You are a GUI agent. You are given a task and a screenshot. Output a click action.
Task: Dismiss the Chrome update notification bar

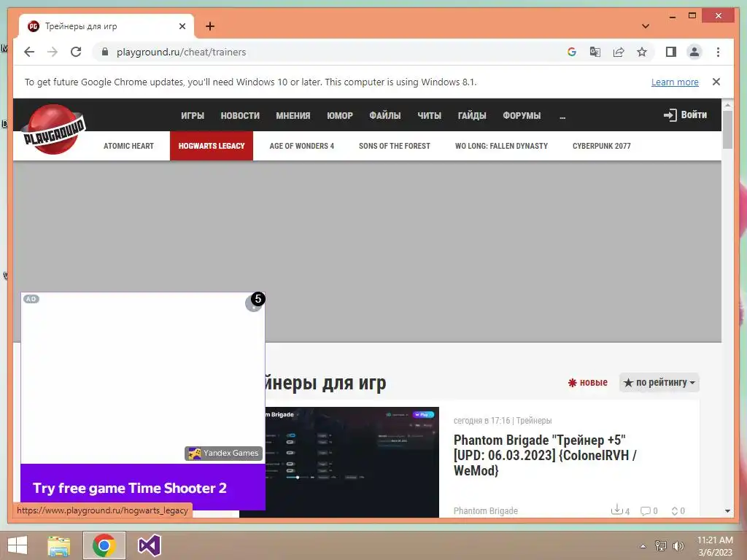point(716,82)
